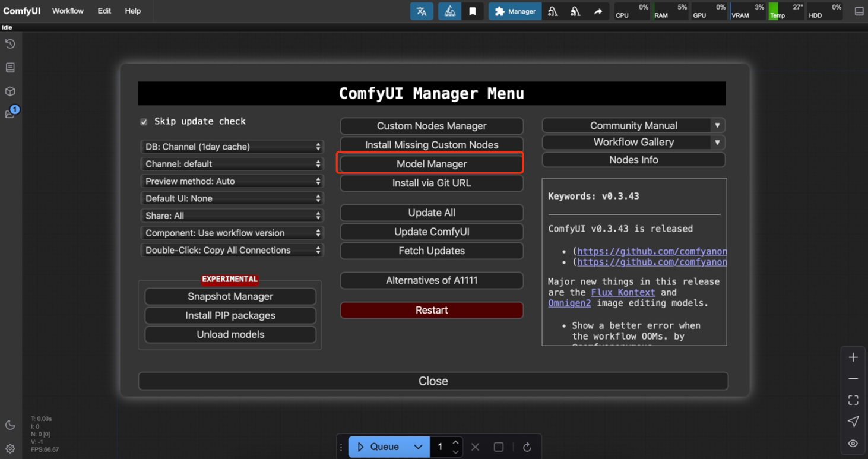This screenshot has height=459, width=868.
Task: Open Snapshot Manager
Action: (230, 296)
